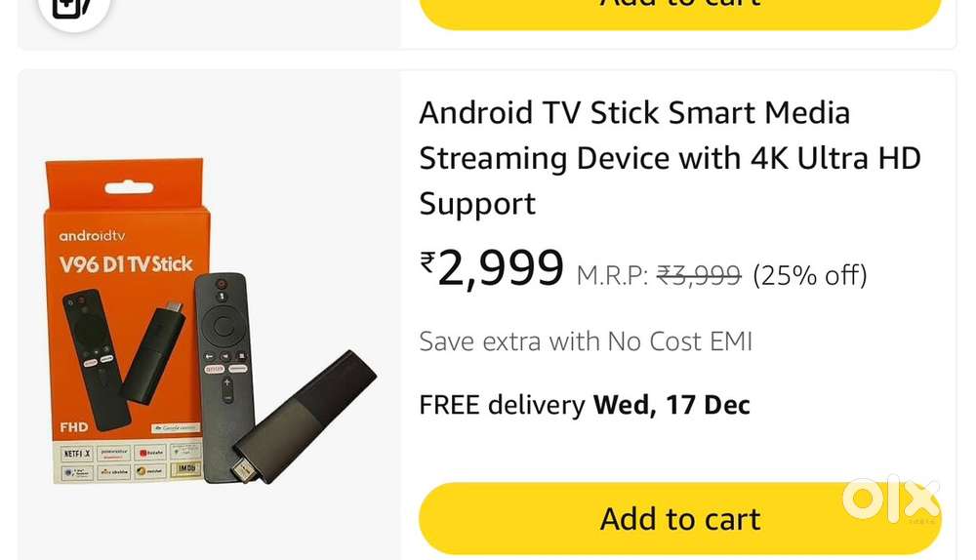Click the hanger slot atop the orange box
The height and width of the screenshot is (560, 976).
tap(129, 187)
